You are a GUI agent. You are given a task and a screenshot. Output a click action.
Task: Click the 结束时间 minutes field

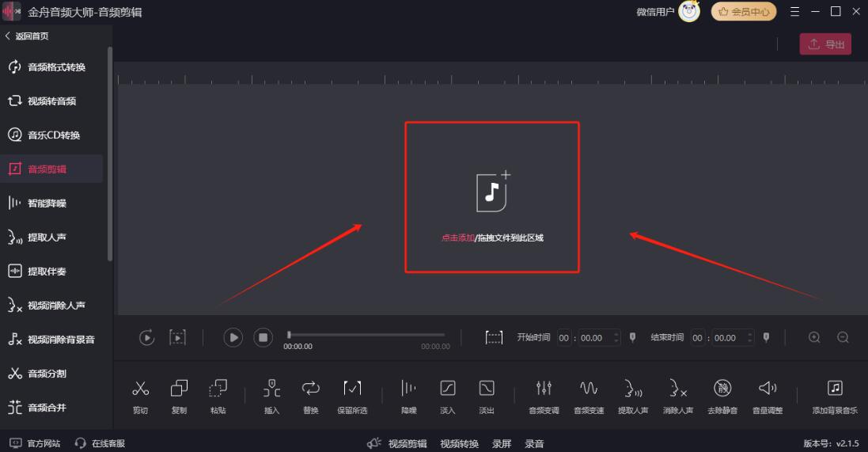coord(697,338)
